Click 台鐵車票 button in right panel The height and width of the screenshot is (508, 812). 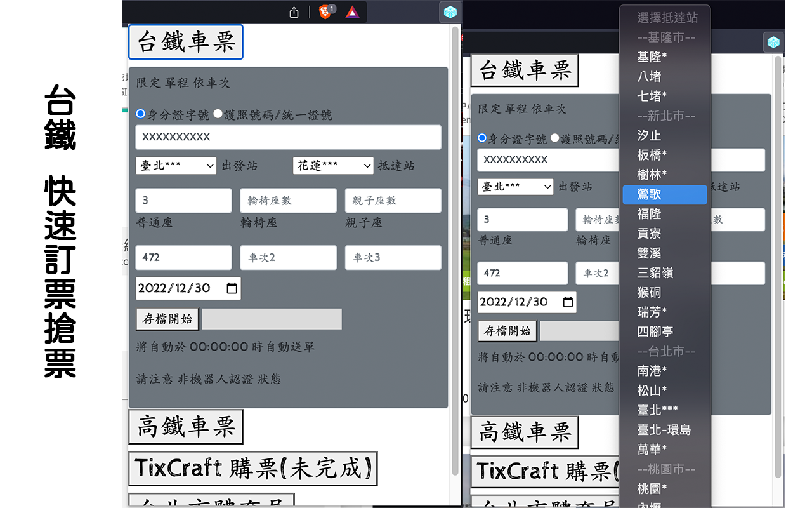coord(525,70)
